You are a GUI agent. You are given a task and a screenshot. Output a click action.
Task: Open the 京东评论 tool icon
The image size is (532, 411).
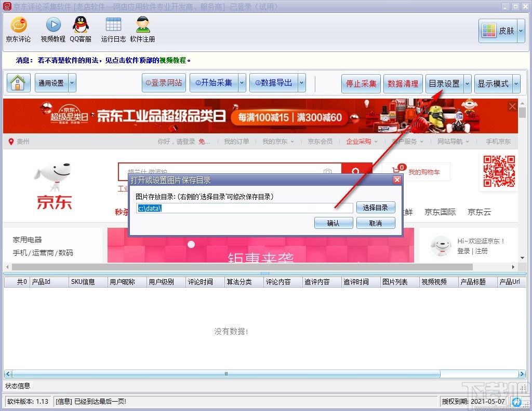tap(18, 30)
